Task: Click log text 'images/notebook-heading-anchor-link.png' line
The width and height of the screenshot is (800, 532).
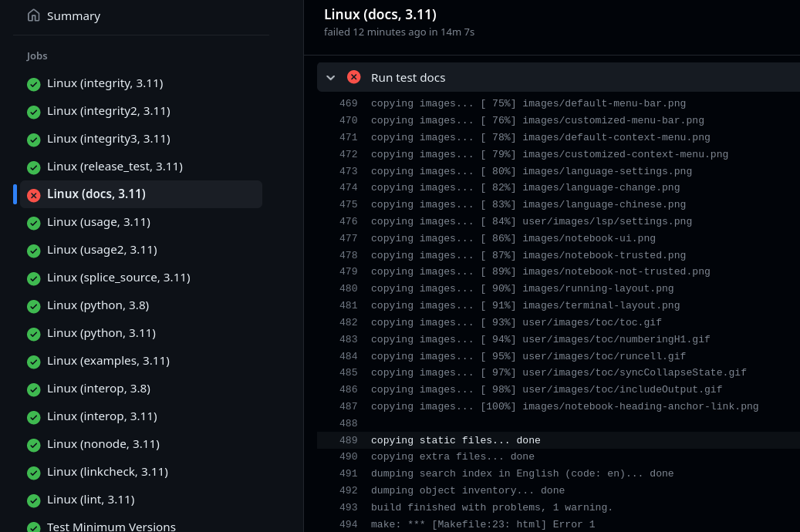Action: (x=564, y=406)
